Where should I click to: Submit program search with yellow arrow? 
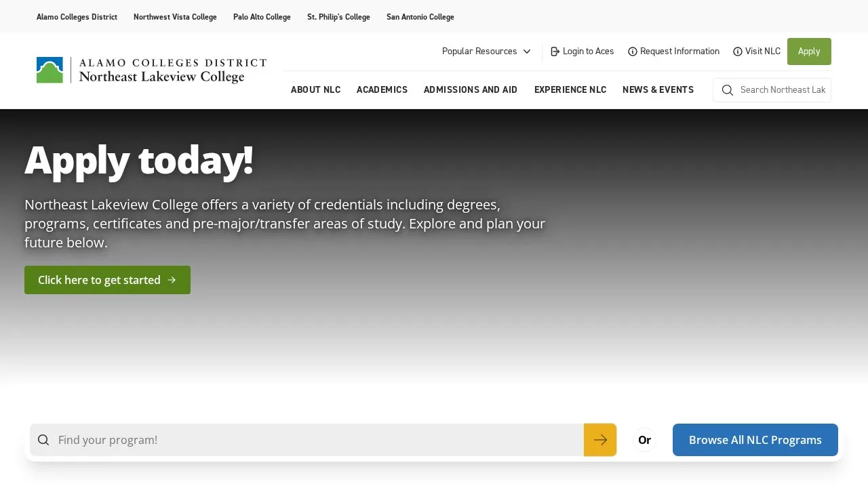(600, 440)
